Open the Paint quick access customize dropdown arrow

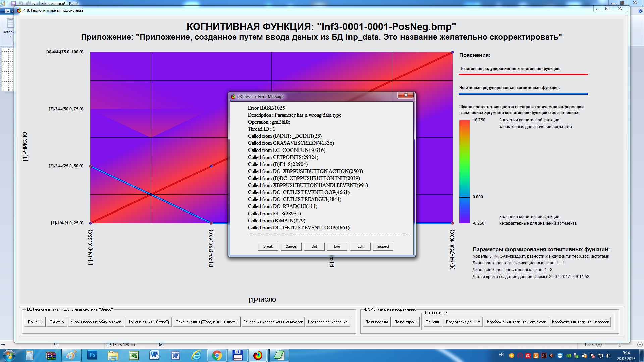[x=35, y=4]
